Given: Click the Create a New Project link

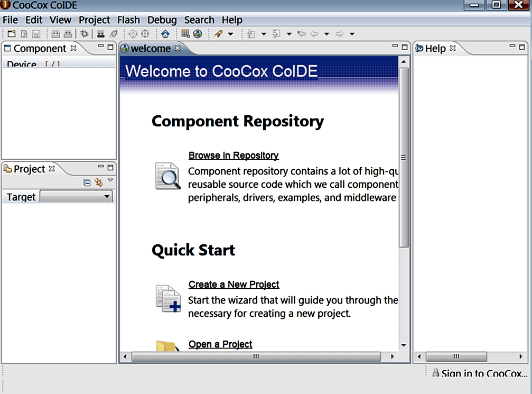Looking at the screenshot, I should click(x=234, y=285).
